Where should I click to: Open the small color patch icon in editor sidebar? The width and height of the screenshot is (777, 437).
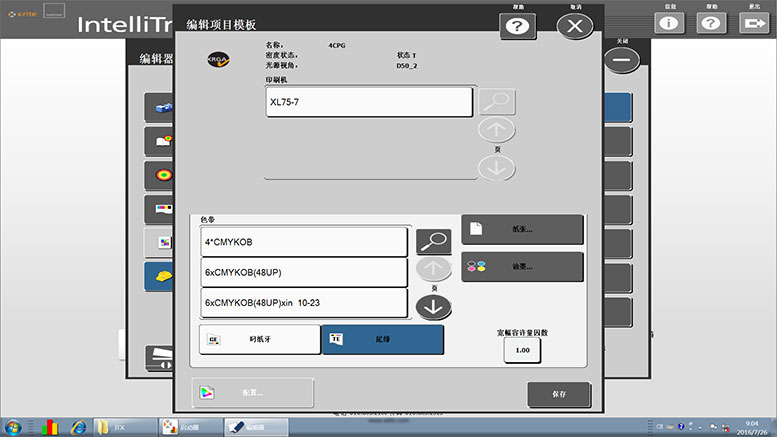[159, 242]
